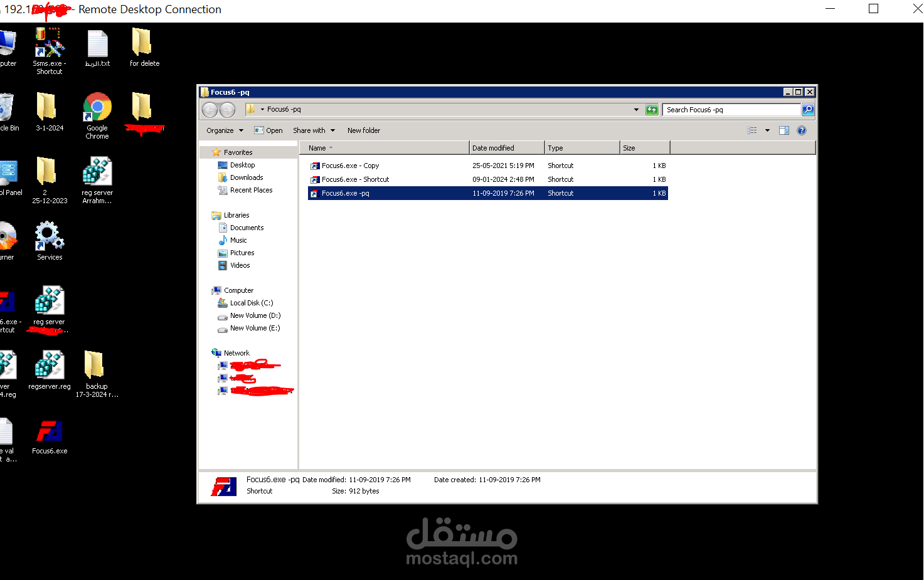
Task: Select Favorites in the navigation pane
Action: click(238, 152)
